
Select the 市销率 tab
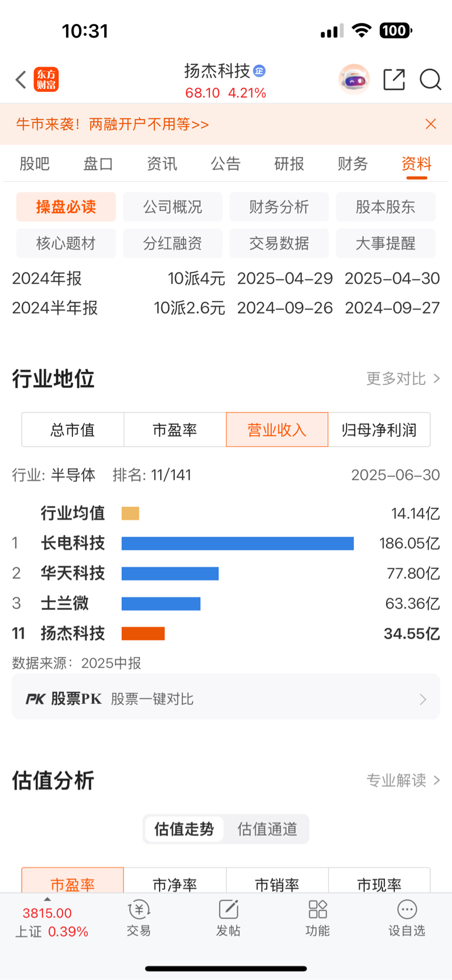point(277,881)
